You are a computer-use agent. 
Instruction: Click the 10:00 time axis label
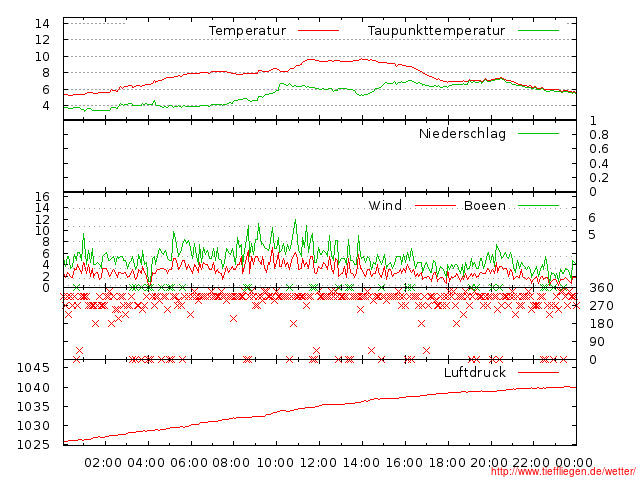275,463
